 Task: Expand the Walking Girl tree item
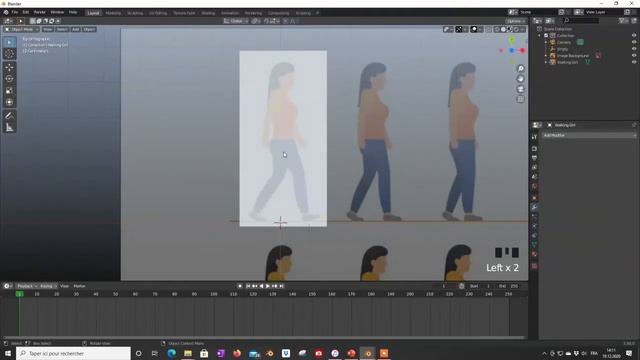coord(546,62)
